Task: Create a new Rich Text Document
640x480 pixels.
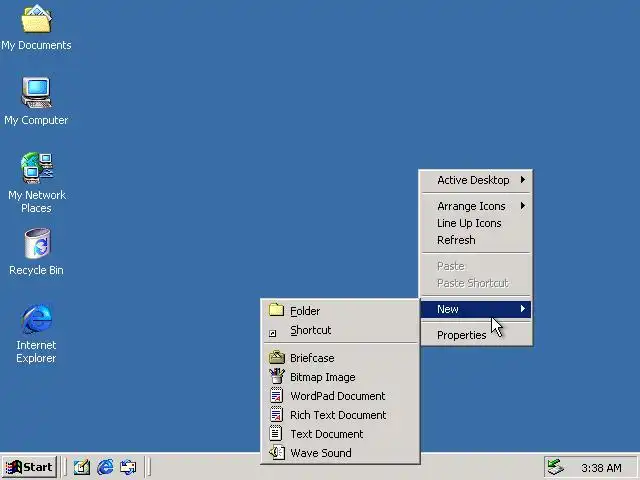Action: click(341, 415)
